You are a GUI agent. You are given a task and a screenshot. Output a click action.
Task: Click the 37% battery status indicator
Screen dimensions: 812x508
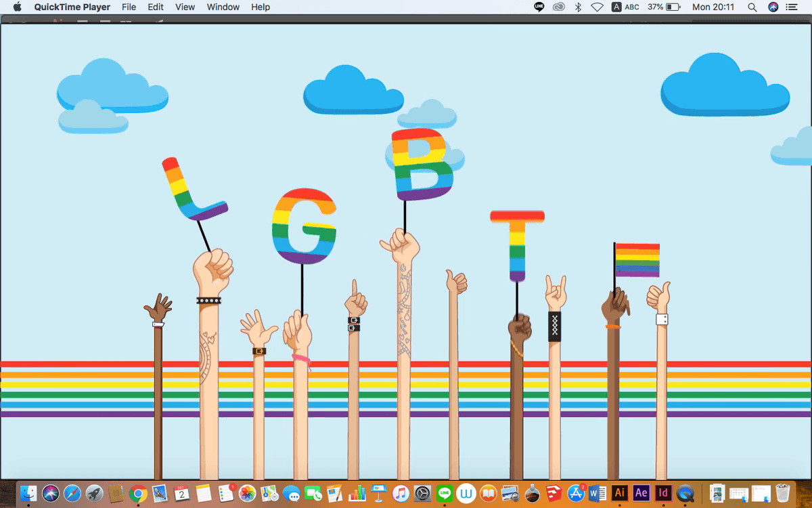663,7
